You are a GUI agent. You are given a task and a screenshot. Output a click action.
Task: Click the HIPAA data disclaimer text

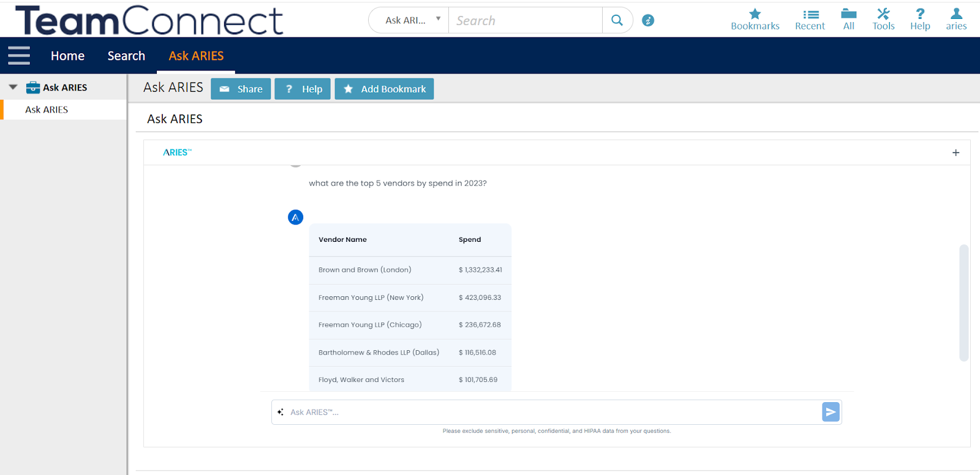click(x=557, y=431)
